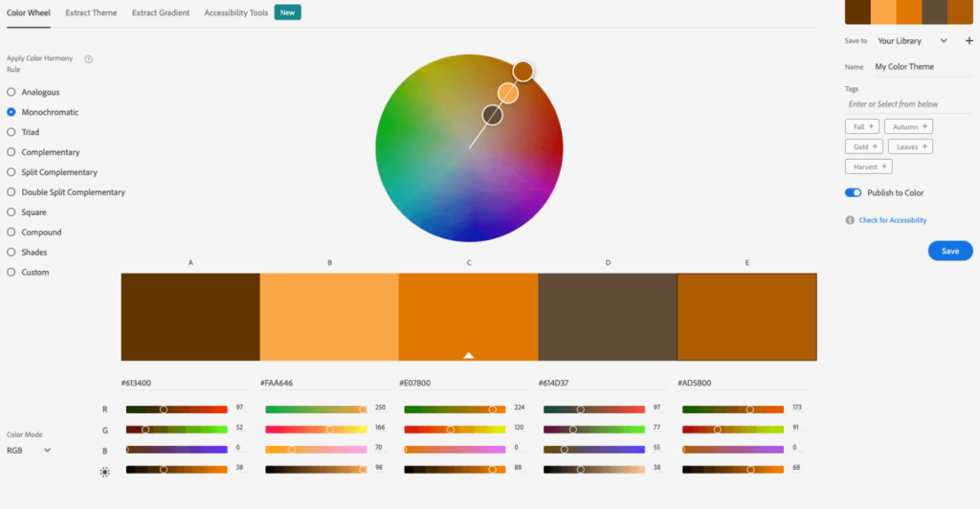980x509 pixels.
Task: Open the Color Mode RGB dropdown
Action: coord(29,450)
